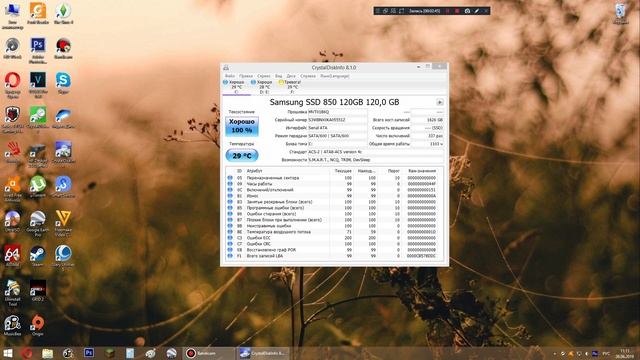Select the Износ attribute row
The width and height of the screenshot is (640, 360).
[334, 196]
